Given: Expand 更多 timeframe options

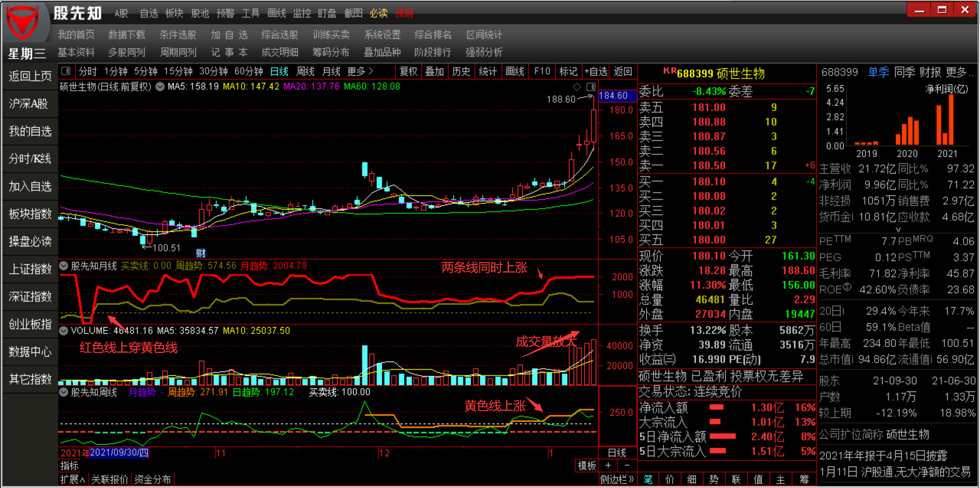Looking at the screenshot, I should (x=360, y=71).
